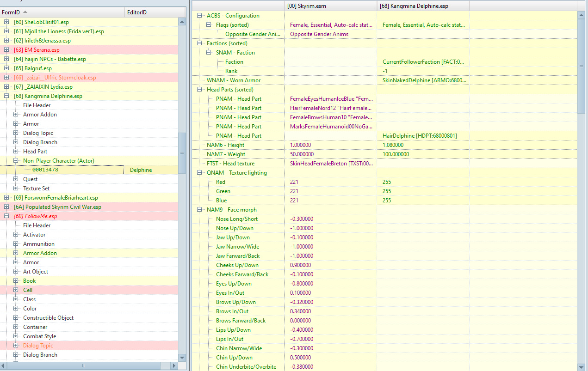Collapse the Head Parts (sorted) section
588x371 pixels.
coord(200,90)
